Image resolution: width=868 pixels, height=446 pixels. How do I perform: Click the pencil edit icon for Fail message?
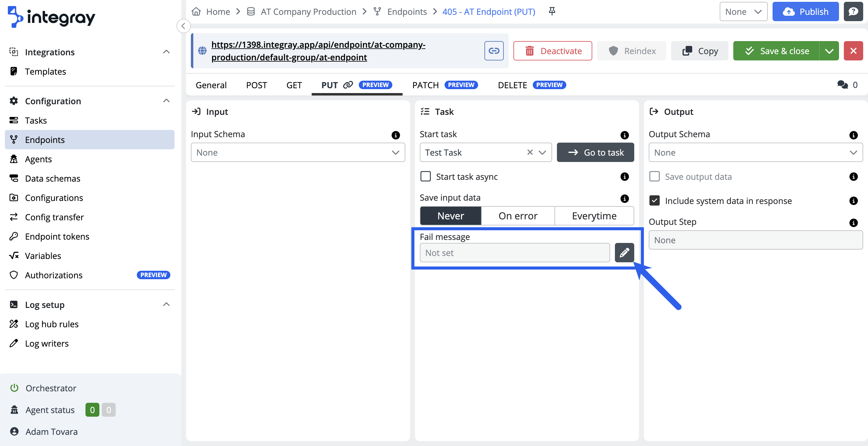[x=624, y=253]
